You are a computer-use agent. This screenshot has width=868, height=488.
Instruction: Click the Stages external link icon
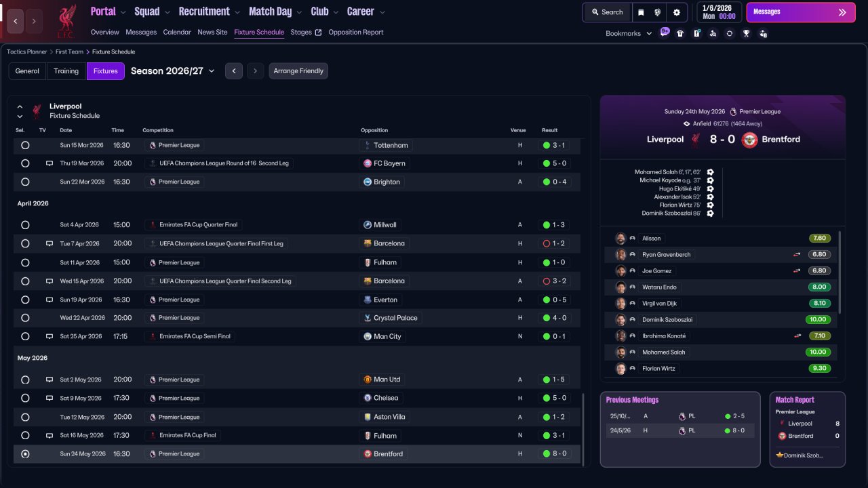point(319,33)
